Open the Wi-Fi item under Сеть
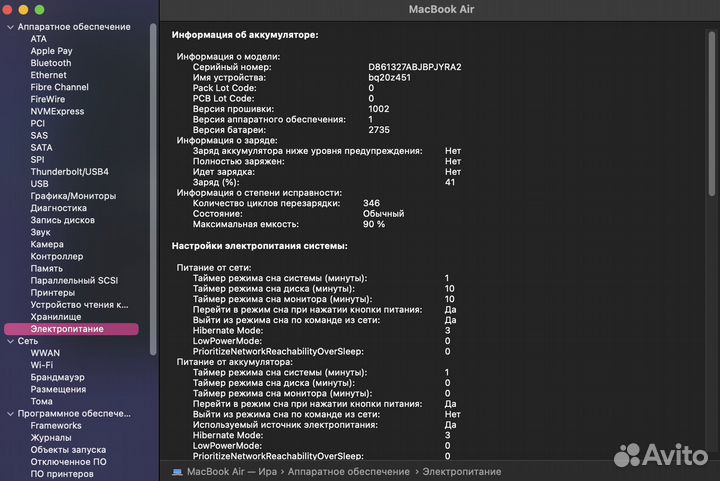 [x=42, y=365]
